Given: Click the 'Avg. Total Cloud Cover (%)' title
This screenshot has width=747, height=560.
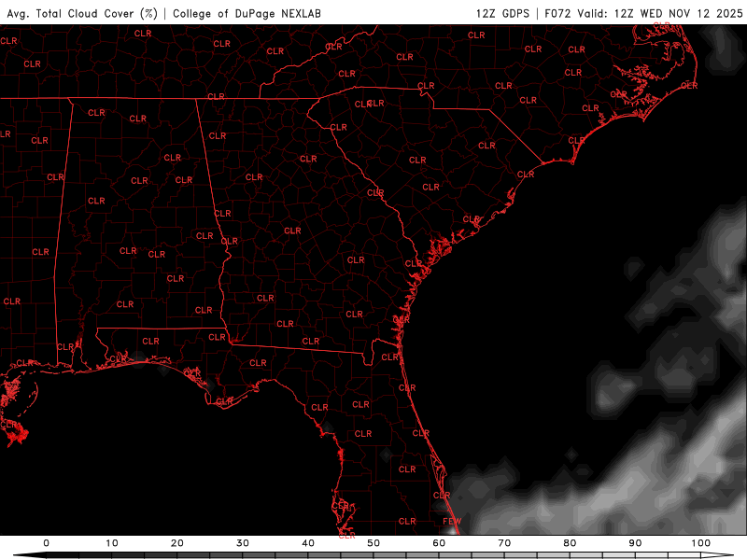Looking at the screenshot, I should pos(82,13).
